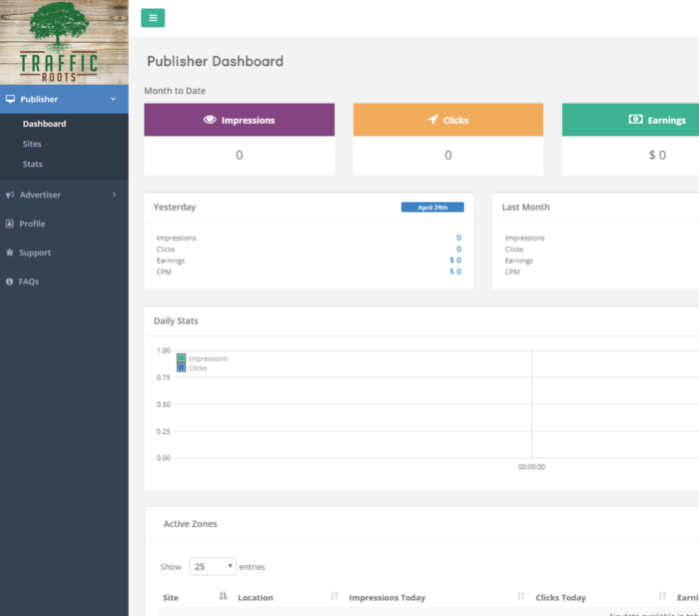
Task: Click the April 24th date badge
Action: coord(431,208)
